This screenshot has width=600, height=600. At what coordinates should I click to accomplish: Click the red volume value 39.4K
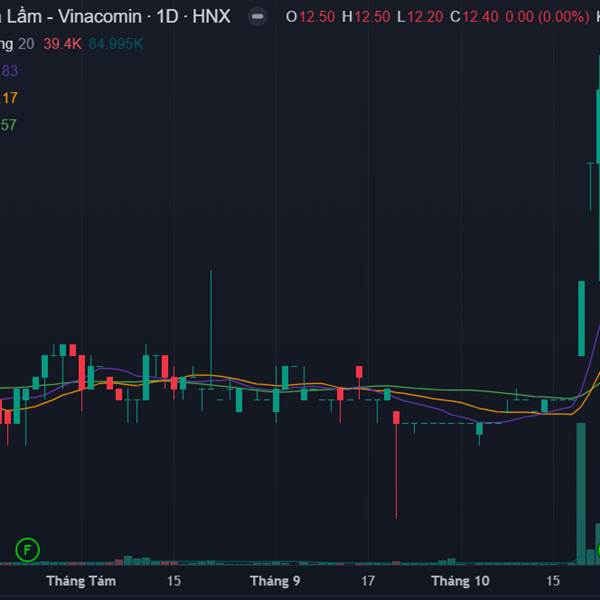[x=62, y=44]
